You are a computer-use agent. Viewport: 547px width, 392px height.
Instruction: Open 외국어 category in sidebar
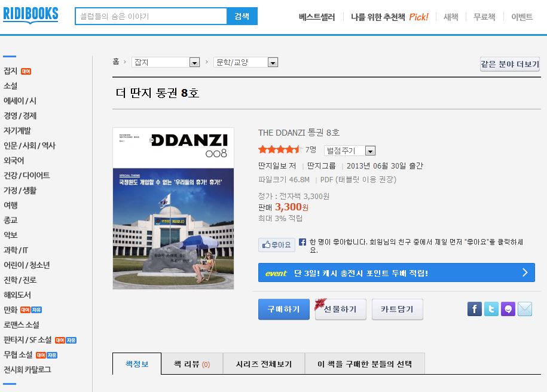[x=14, y=160]
